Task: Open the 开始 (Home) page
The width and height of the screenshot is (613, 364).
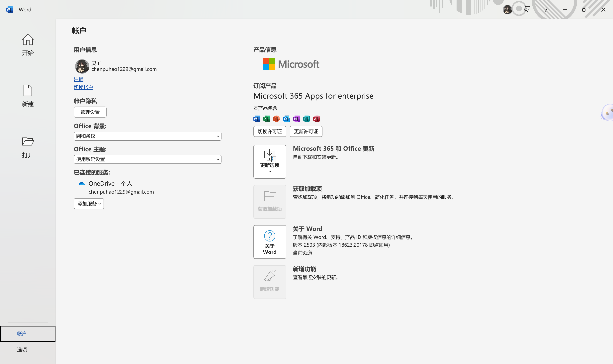Action: (28, 45)
